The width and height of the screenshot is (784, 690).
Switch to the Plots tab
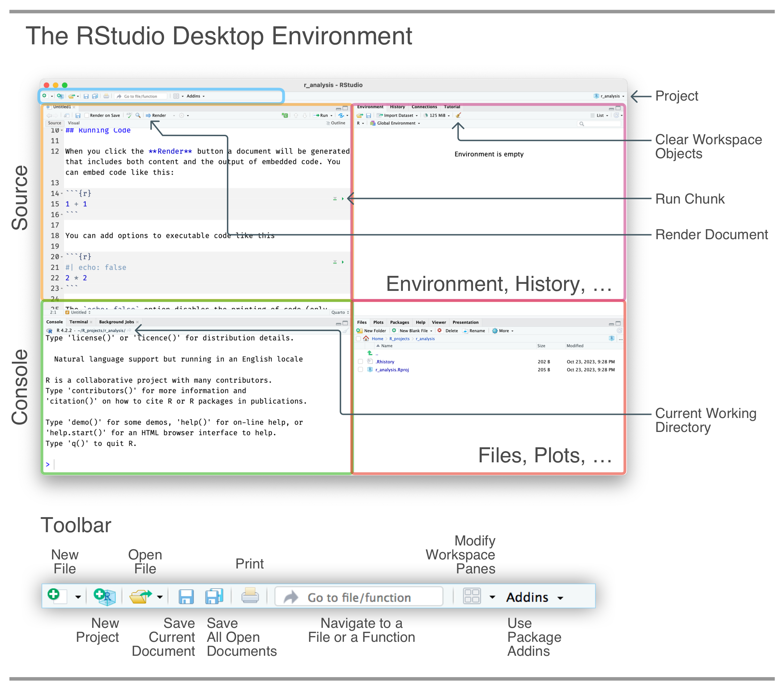coord(378,322)
